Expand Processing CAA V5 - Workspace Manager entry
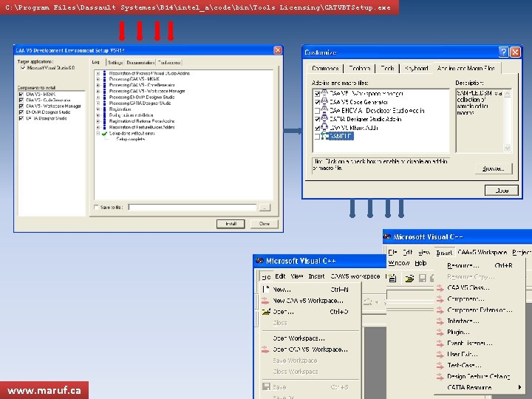This screenshot has height=399, width=532. pos(98,91)
